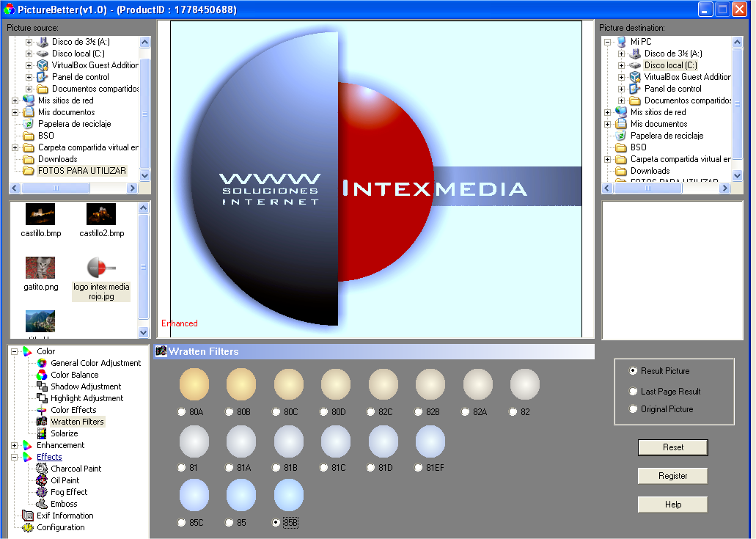
Task: Click the Wratten Filters camera icon in tree
Action: point(42,422)
